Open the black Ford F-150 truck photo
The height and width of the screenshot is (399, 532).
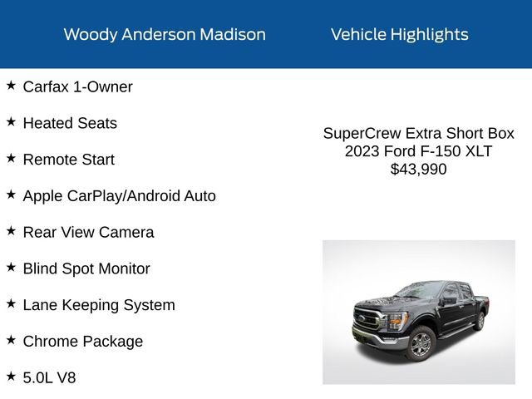[x=419, y=313]
